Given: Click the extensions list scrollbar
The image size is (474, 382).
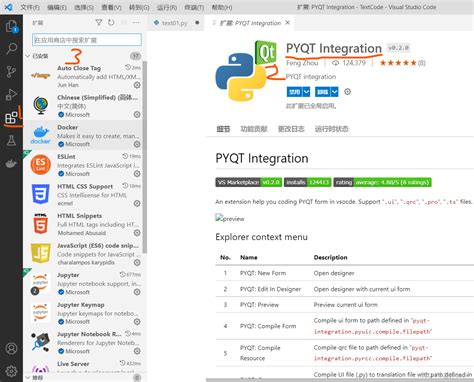Looking at the screenshot, I should (144, 157).
